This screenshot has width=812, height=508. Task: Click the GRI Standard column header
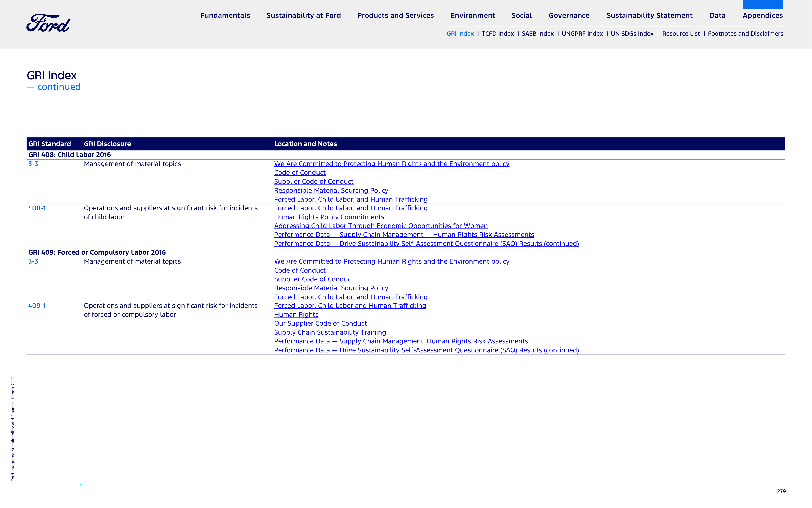click(50, 144)
